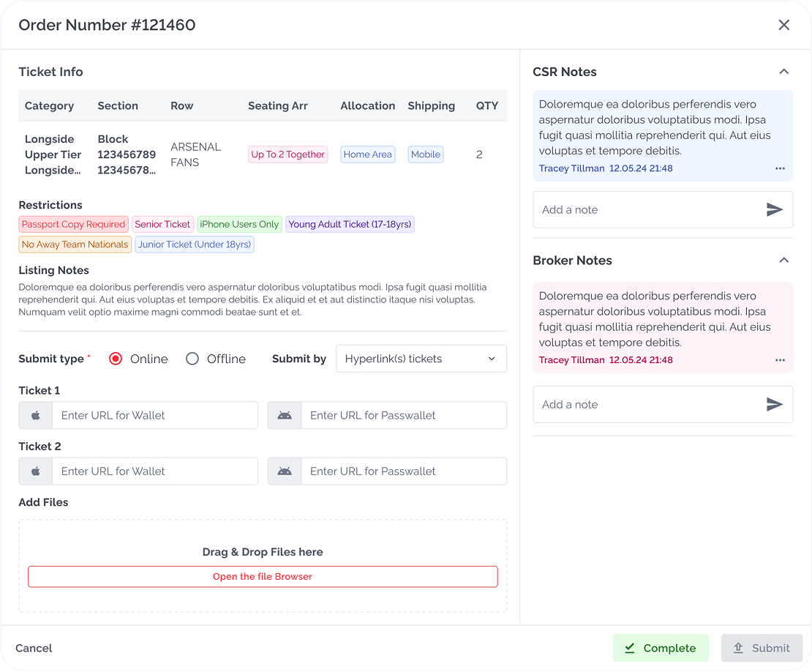Open the three-dot menu on CSR note
The image size is (812, 672).
(780, 168)
